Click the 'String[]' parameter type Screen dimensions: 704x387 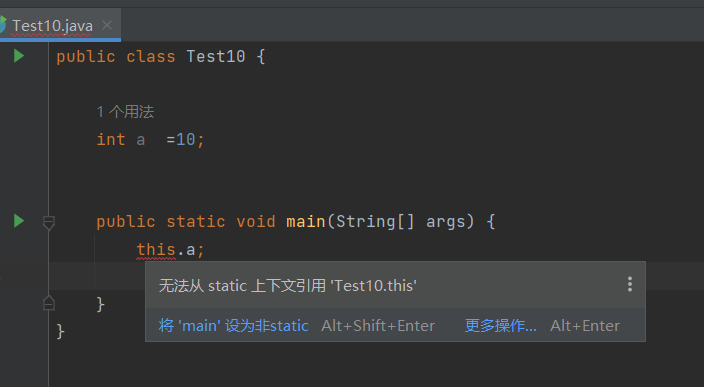tap(375, 221)
